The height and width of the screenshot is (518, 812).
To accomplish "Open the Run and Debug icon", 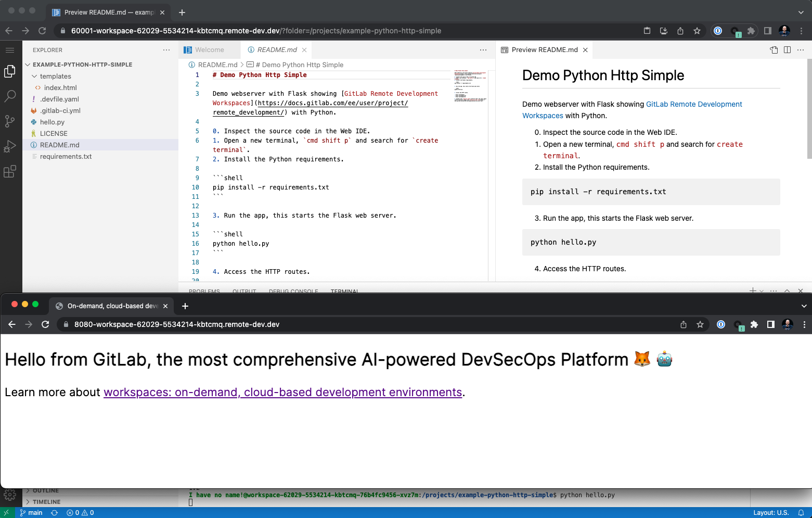I will tap(9, 146).
